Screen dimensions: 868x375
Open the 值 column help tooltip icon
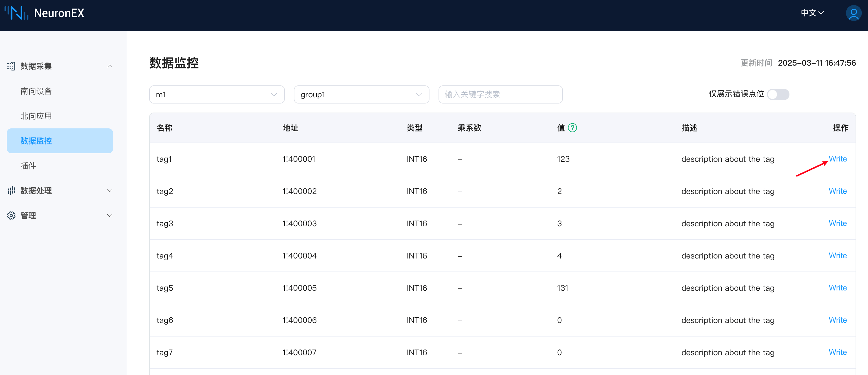573,128
